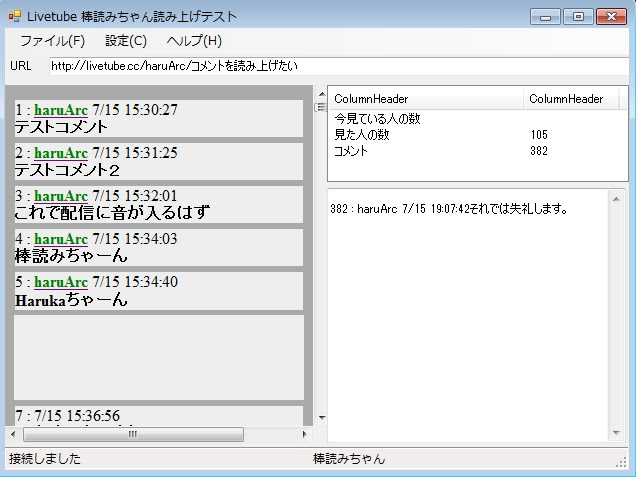Click the value 105
The width and height of the screenshot is (636, 477).
click(539, 135)
